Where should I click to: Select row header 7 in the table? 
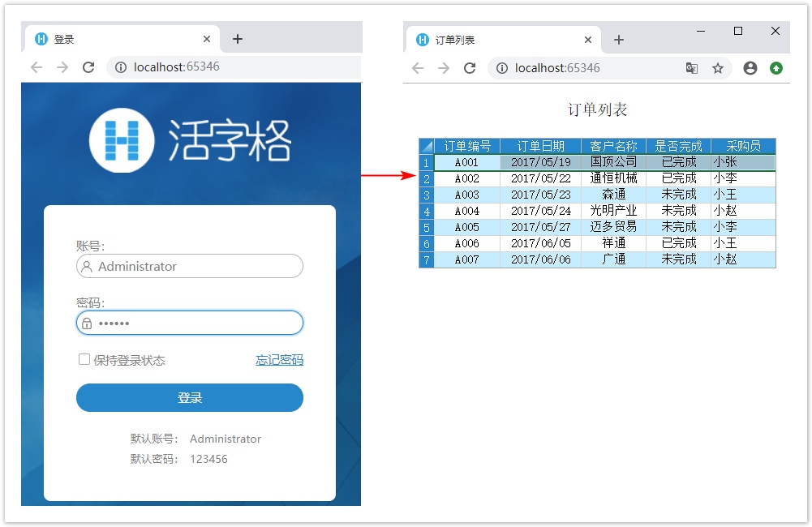(426, 260)
